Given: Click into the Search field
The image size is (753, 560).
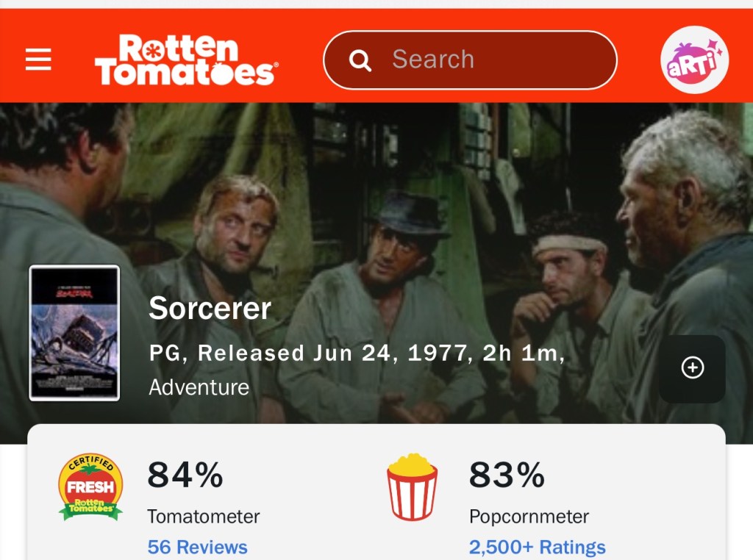Looking at the screenshot, I should pos(485,60).
